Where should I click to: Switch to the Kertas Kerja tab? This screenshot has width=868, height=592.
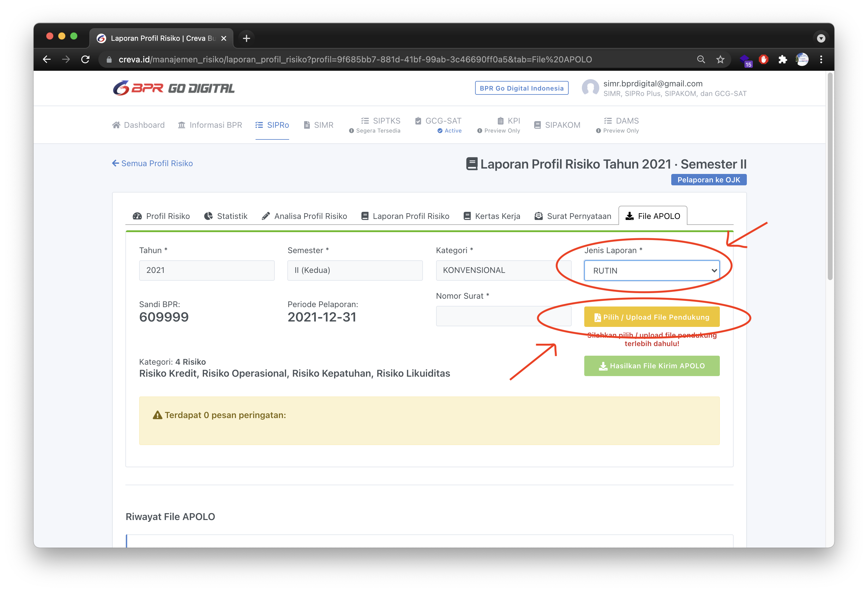click(492, 216)
